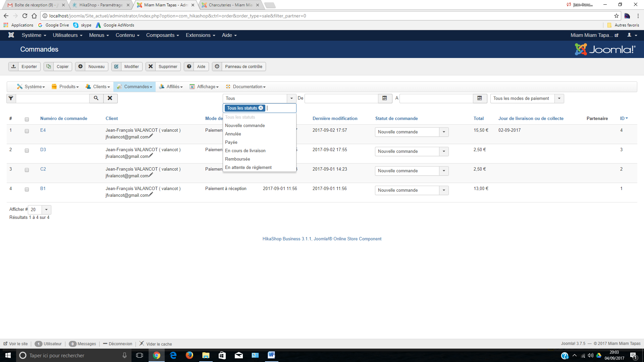Open the start date calendar picker icon

(x=385, y=98)
